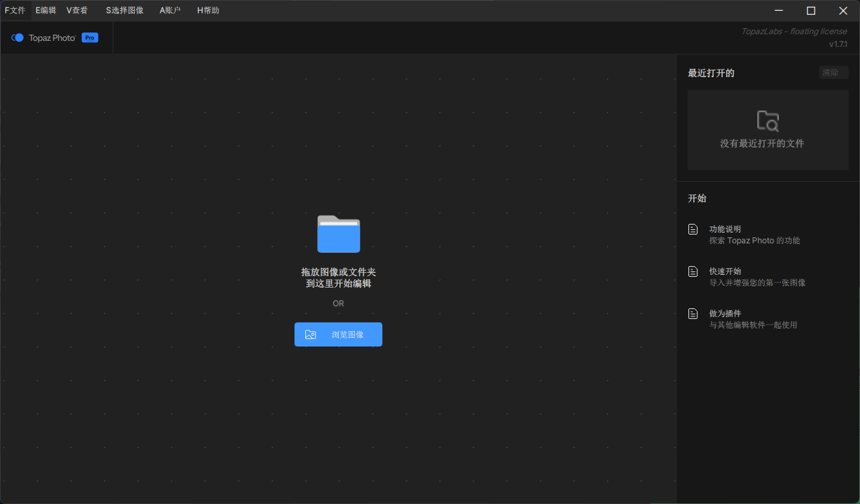Open the V查看 menu

77,11
